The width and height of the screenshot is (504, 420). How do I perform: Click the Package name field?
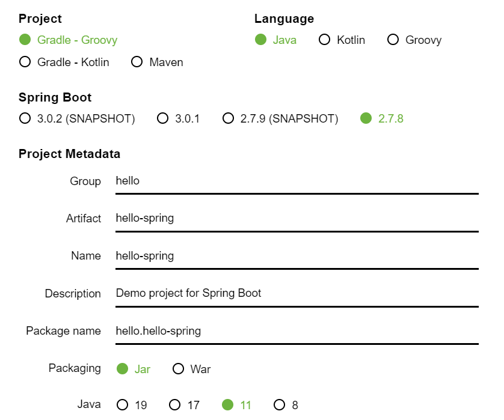(x=297, y=330)
